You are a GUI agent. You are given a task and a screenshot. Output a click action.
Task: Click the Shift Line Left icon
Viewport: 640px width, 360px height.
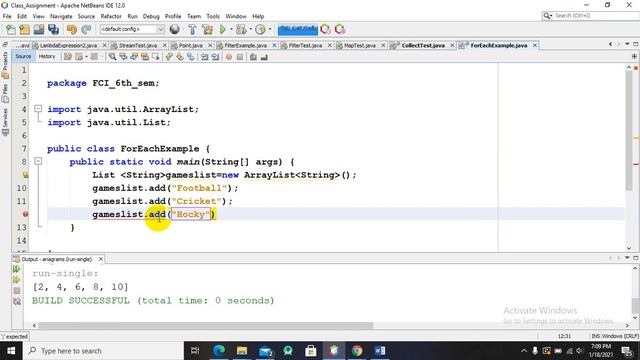[x=204, y=57]
